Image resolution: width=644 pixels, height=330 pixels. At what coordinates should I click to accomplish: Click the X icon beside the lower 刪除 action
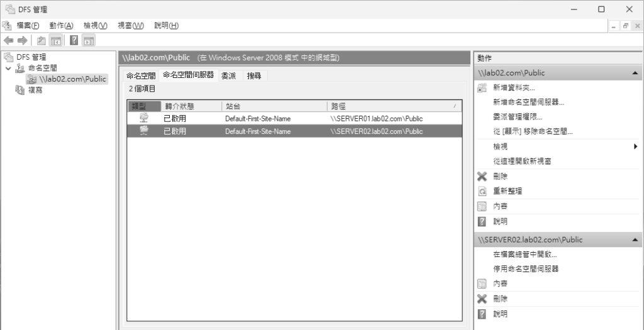tap(482, 299)
